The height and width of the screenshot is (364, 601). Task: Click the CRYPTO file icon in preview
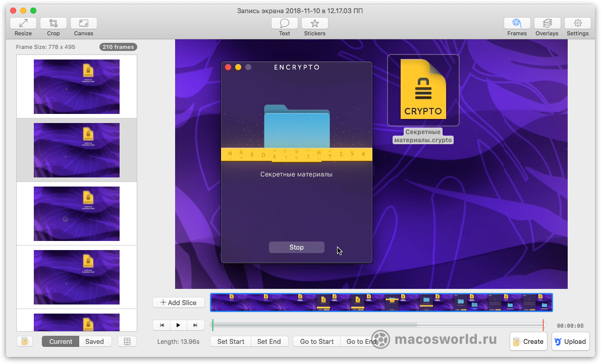click(423, 90)
